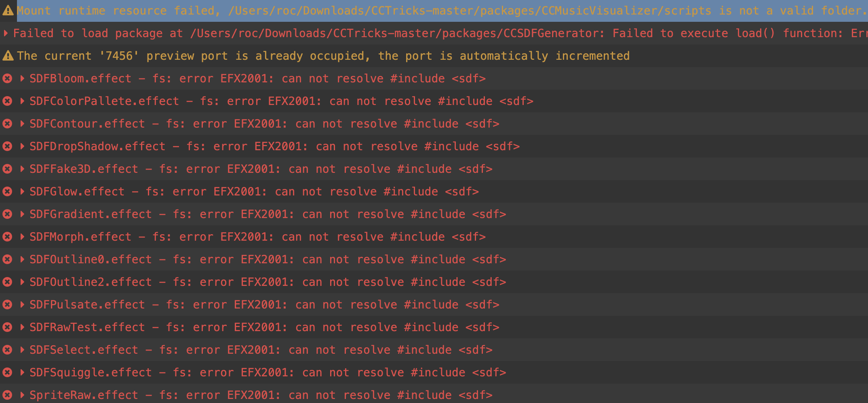
Task: Click the error icon on SDFBloom.effect row
Action: pyautogui.click(x=7, y=78)
